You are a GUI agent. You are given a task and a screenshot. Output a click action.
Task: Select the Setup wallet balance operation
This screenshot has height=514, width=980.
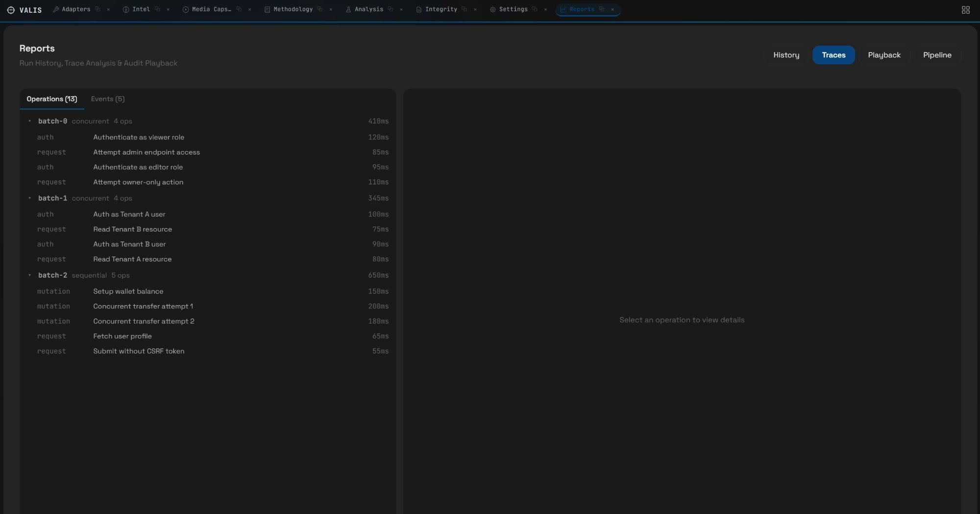pyautogui.click(x=128, y=291)
